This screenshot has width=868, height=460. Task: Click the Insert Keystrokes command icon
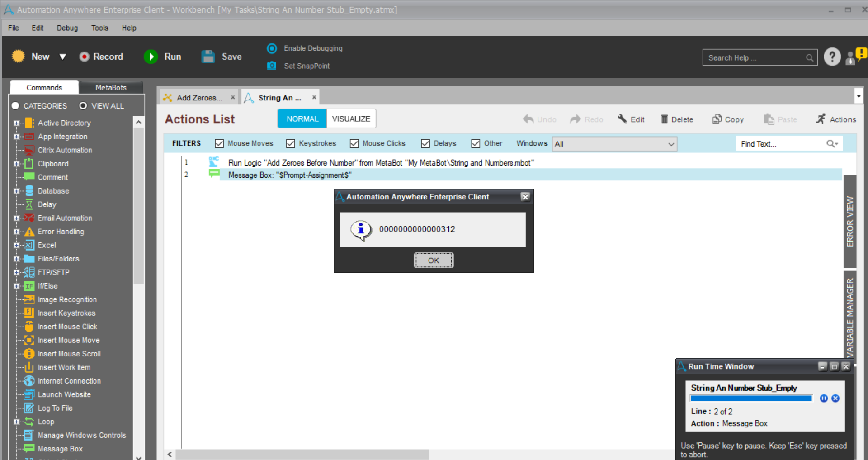tap(29, 313)
